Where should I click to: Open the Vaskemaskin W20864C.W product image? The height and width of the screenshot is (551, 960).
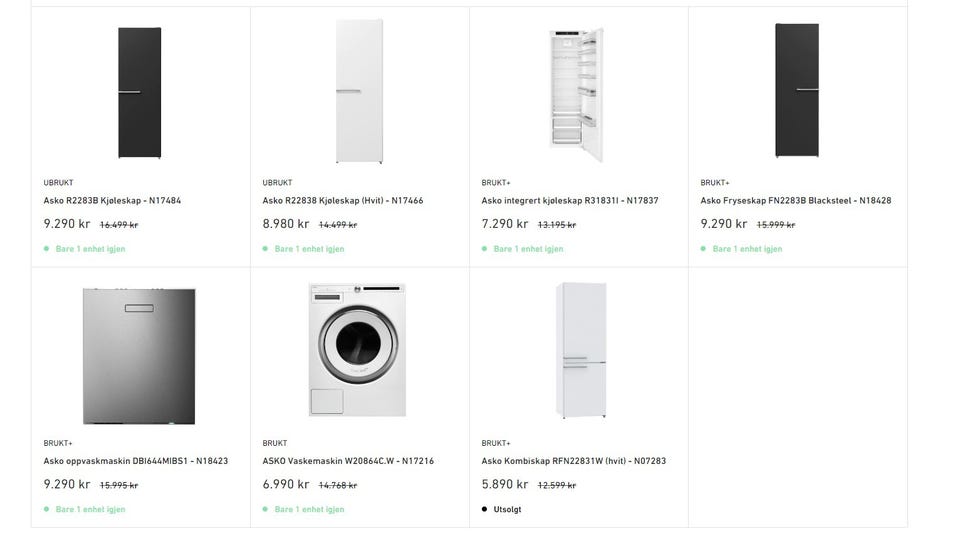[357, 350]
